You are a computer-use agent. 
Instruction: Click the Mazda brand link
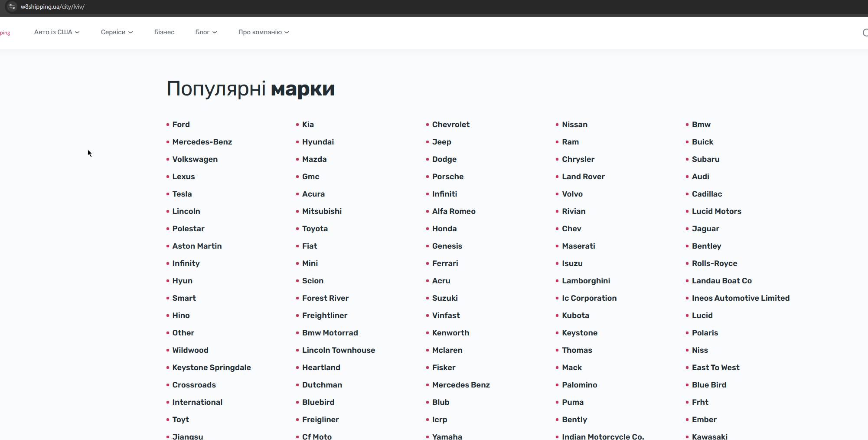click(314, 159)
